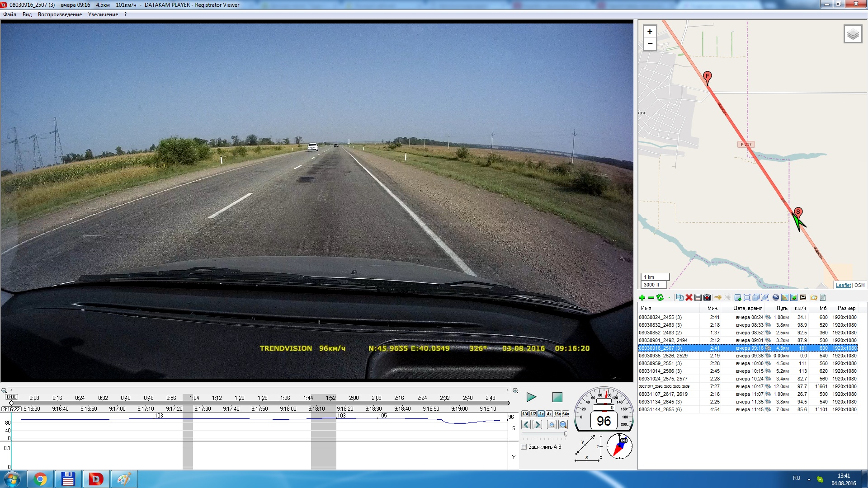Open the Воспроизведение menu
868x488 pixels.
60,14
